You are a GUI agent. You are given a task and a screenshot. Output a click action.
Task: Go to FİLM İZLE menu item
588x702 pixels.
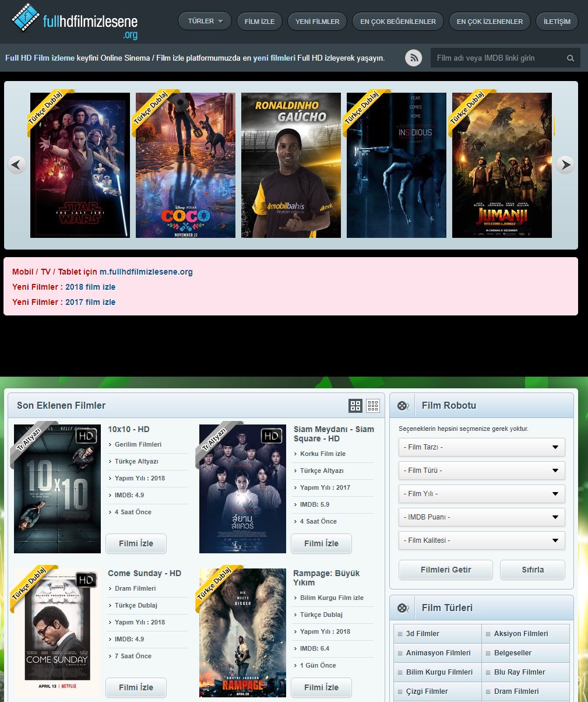coord(259,22)
